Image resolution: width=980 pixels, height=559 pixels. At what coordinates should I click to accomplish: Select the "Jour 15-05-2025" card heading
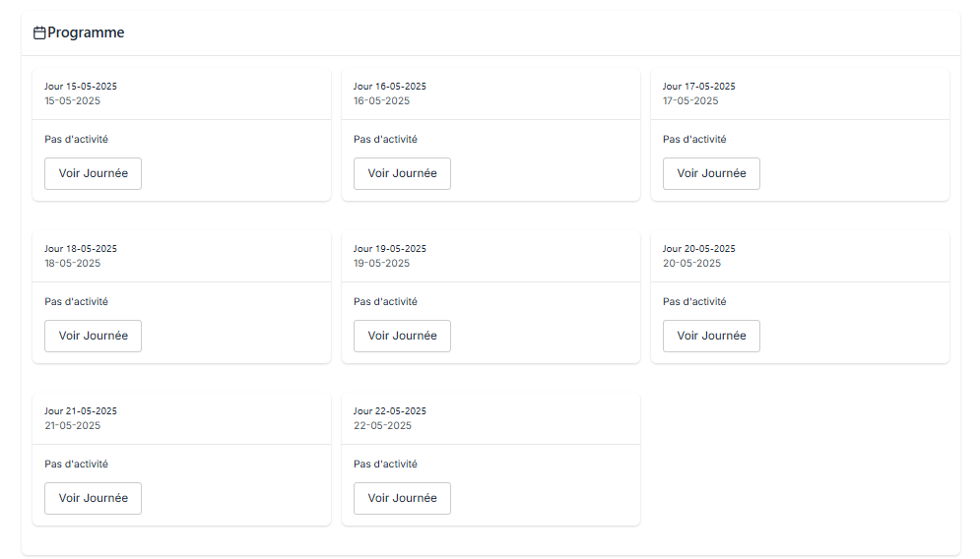tap(81, 87)
